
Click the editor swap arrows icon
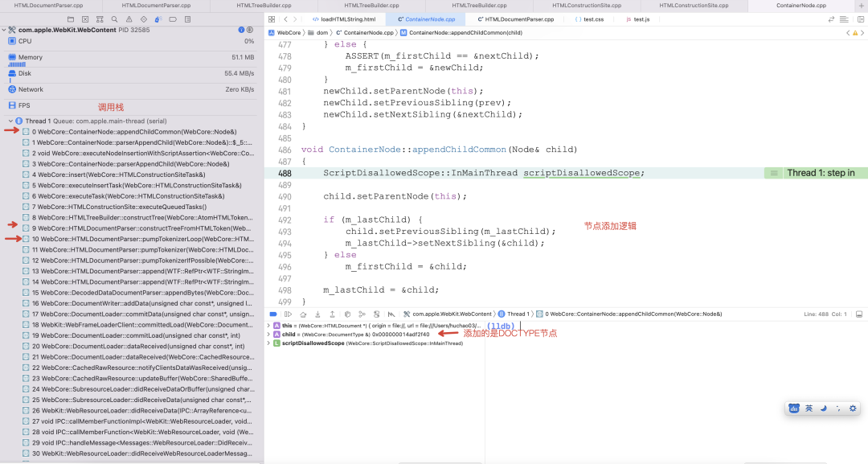point(831,19)
